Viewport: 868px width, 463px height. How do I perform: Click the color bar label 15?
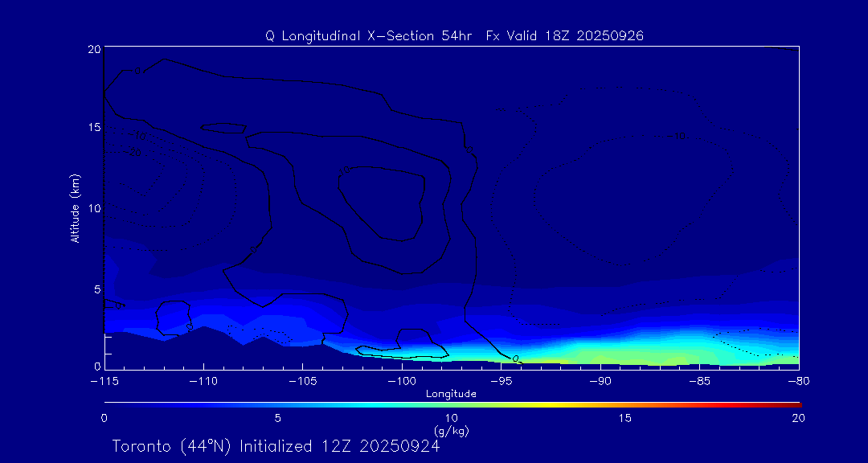[x=624, y=418]
